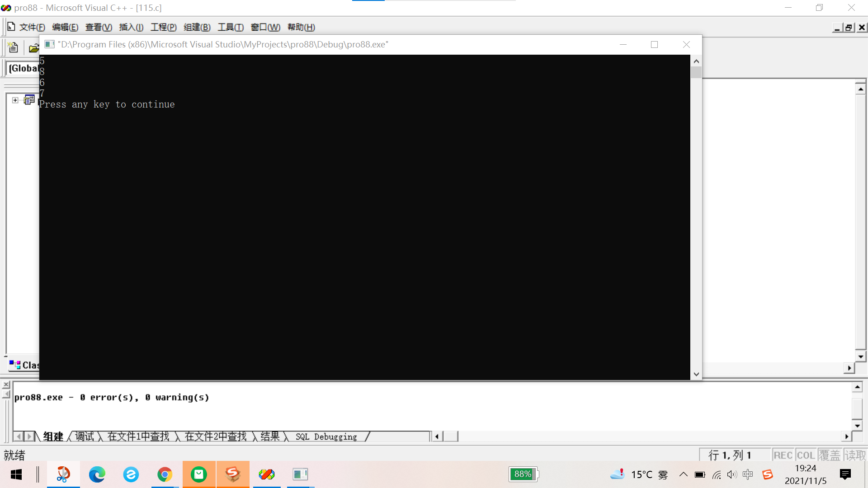Show hidden system tray icons chevron

point(684,474)
